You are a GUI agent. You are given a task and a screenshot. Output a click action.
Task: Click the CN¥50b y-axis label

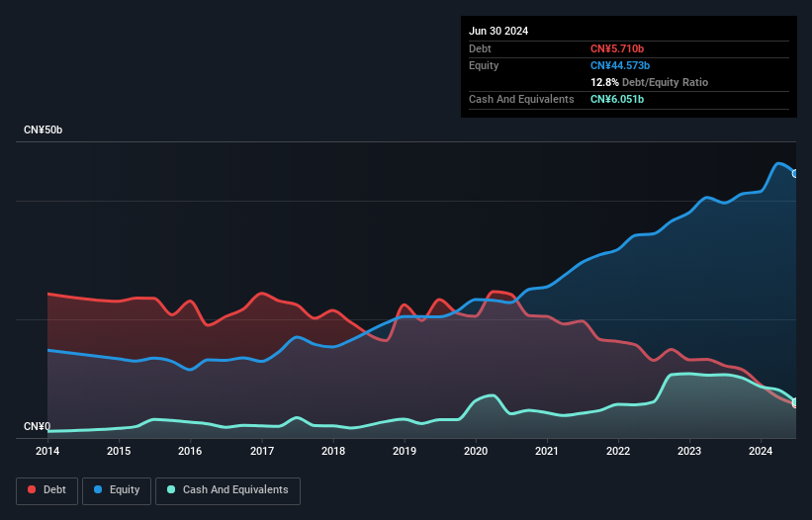43,130
